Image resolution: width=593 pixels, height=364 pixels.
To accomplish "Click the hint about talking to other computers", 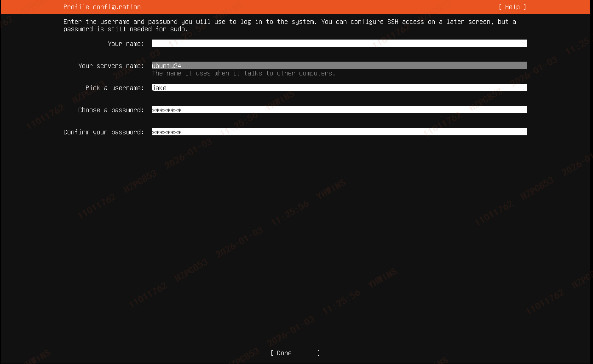I will 244,73.
